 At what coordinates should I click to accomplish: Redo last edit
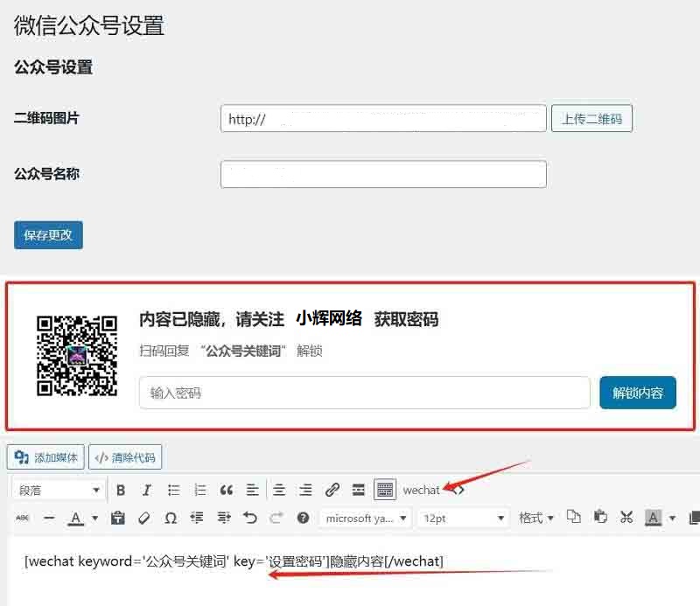[276, 518]
